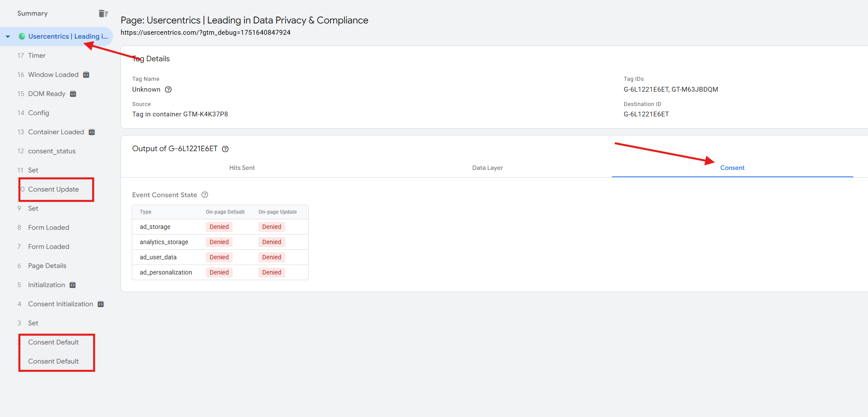Click the Tag Name value Unknown

(x=146, y=89)
